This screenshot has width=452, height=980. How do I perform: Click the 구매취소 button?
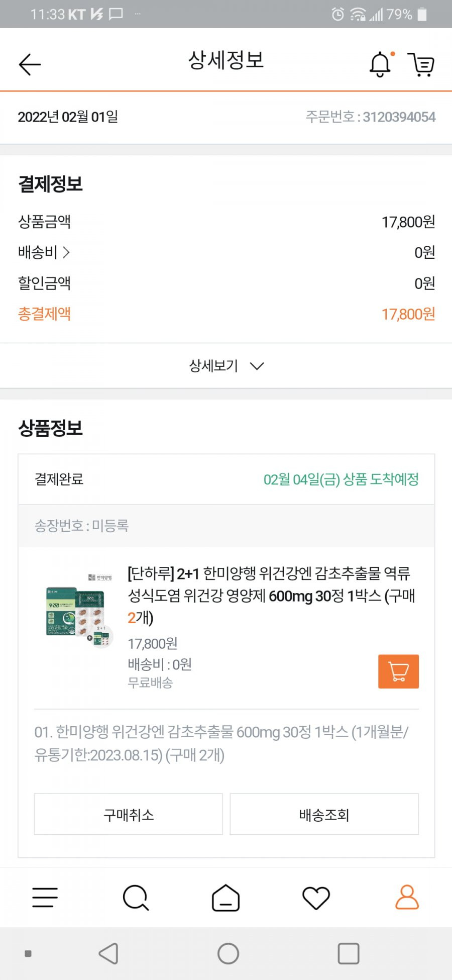[129, 814]
